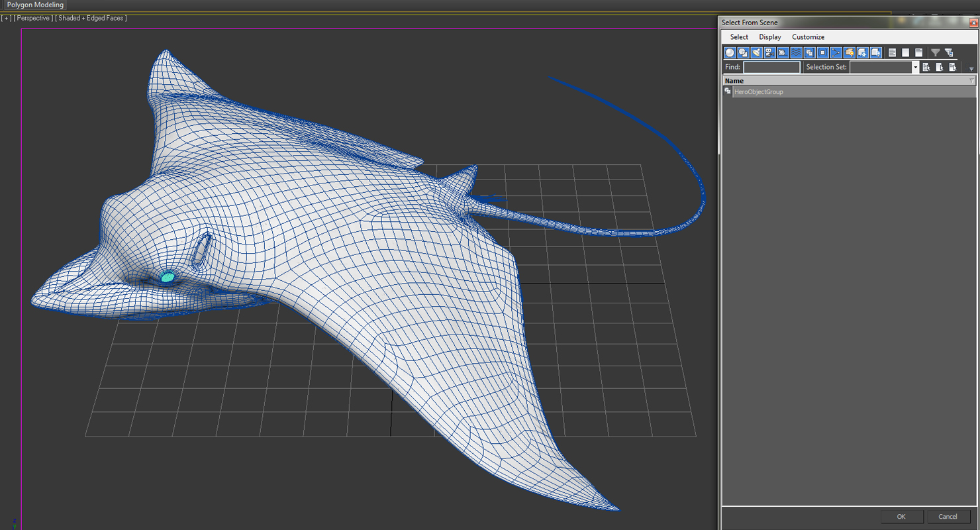Open Shaded + Edged Faces shading menu
This screenshot has width=980, height=530.
click(x=91, y=18)
